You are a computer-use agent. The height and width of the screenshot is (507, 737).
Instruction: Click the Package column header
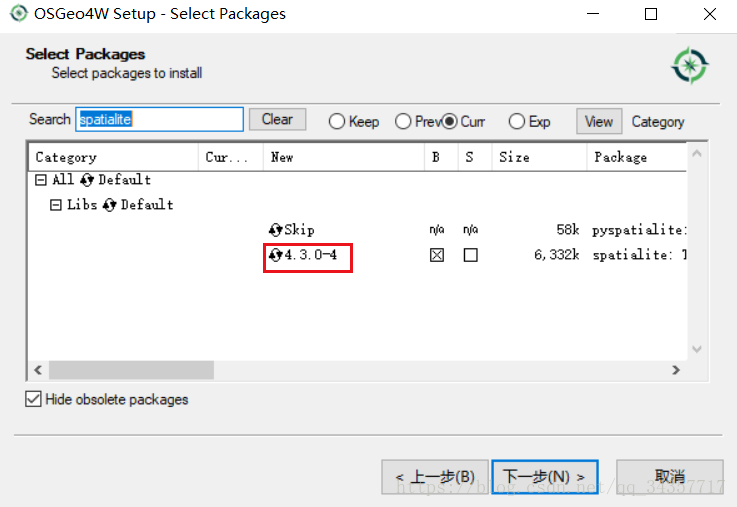tap(637, 157)
